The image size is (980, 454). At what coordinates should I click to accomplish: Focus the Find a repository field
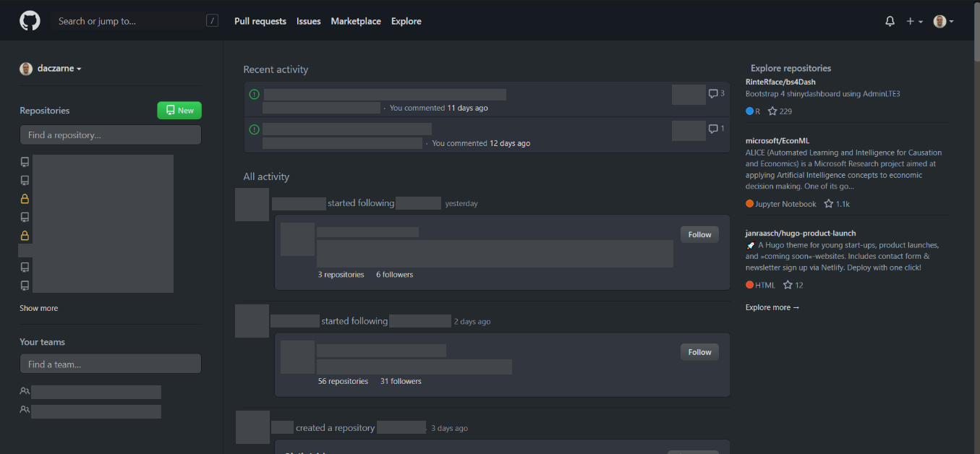(x=111, y=135)
